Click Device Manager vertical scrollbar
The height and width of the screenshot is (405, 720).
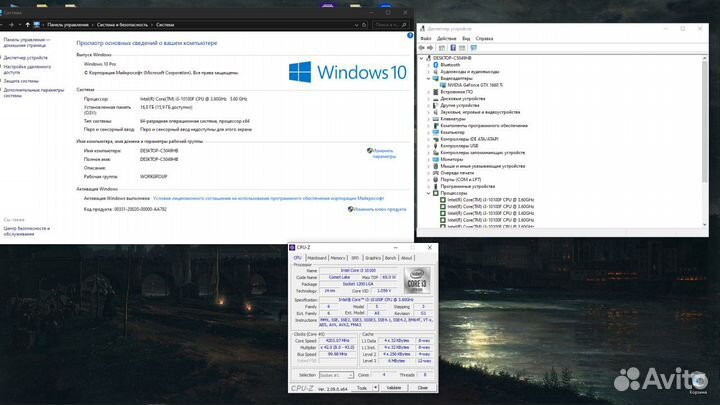(x=705, y=120)
